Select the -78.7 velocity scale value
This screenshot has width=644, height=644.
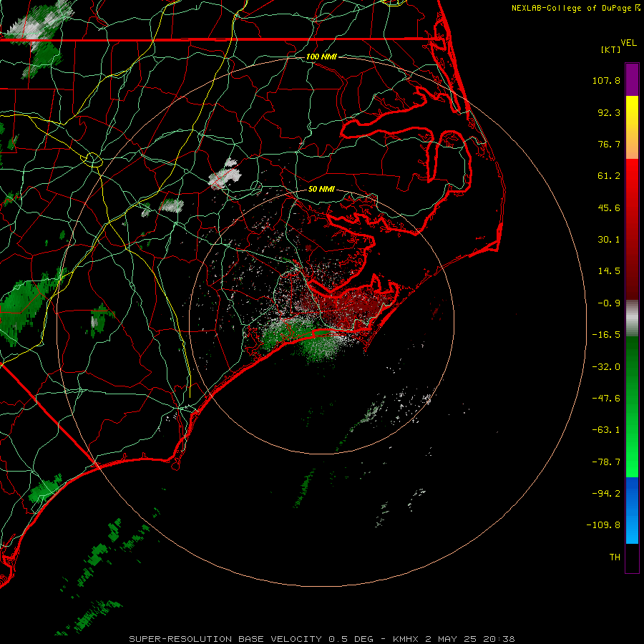coord(606,462)
